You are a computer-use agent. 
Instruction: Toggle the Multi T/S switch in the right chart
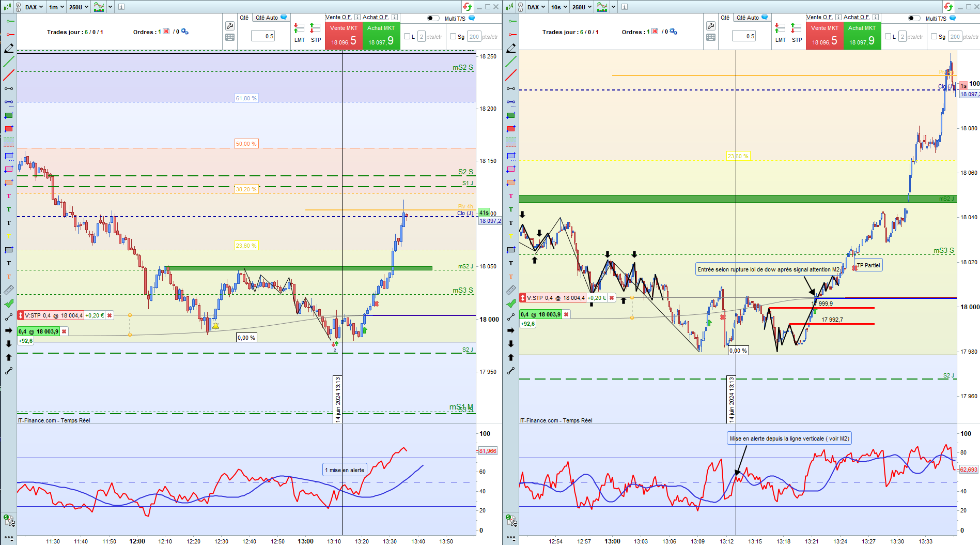(914, 18)
